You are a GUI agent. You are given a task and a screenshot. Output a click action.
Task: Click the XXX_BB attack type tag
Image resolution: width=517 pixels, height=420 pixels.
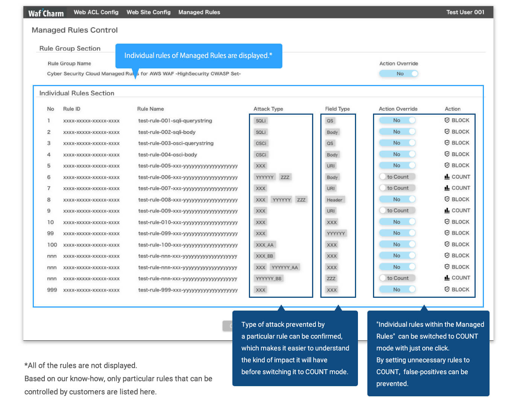(265, 256)
